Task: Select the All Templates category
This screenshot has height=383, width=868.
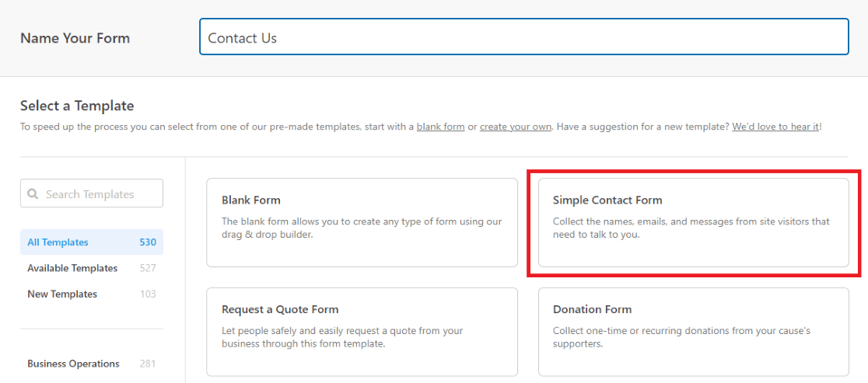Action: click(x=92, y=242)
